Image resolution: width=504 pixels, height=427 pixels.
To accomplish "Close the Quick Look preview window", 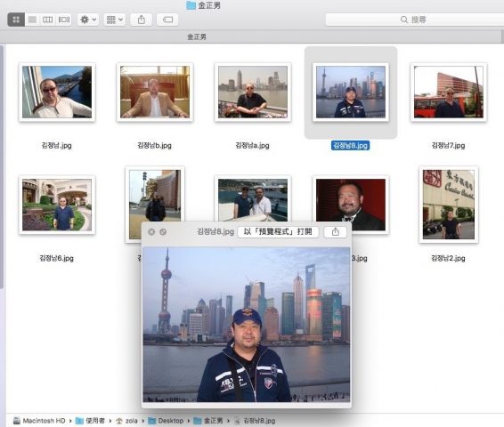I will (x=151, y=232).
